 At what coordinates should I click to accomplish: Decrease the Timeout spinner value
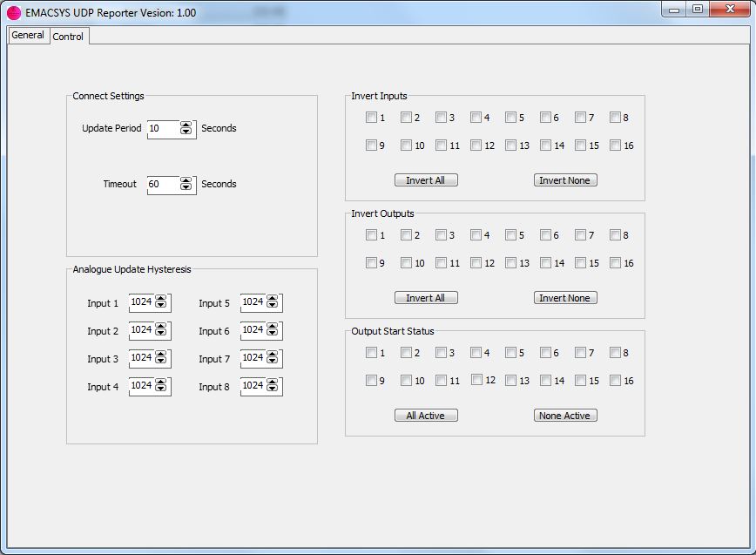[x=186, y=187]
